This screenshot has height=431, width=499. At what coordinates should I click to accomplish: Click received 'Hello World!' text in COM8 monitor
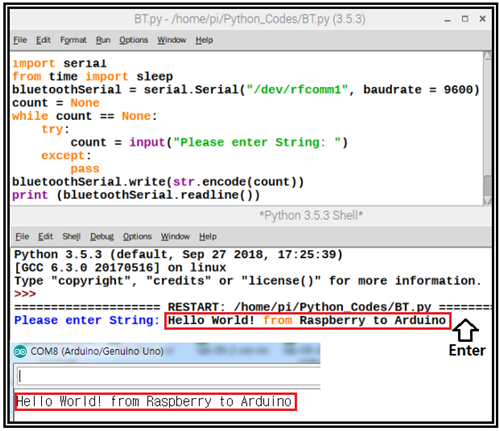[154, 402]
